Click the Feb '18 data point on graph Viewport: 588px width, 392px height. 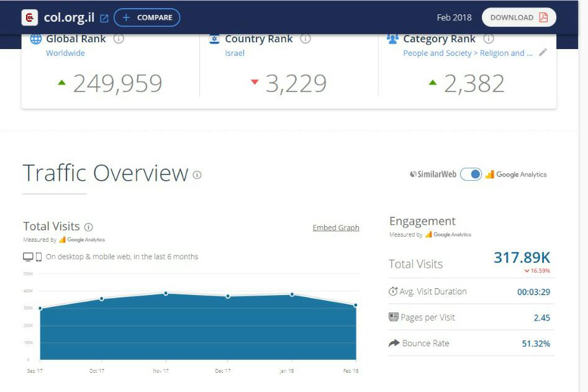[355, 305]
